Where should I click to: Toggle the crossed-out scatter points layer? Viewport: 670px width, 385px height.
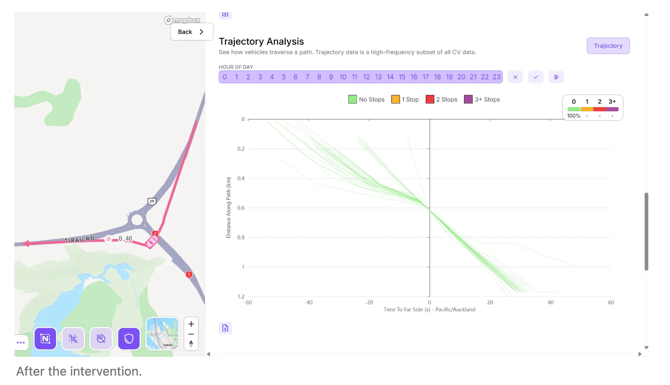click(x=73, y=339)
